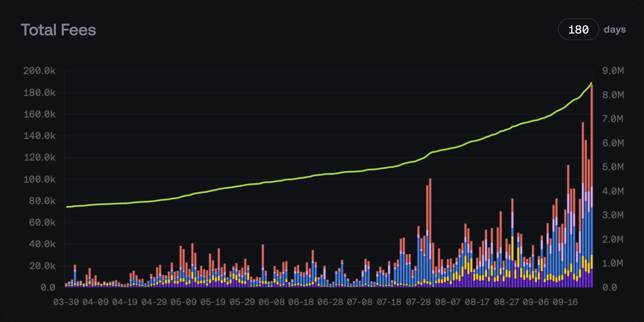The width and height of the screenshot is (644, 322).
Task: Click the green cumulative line's final point
Action: pyautogui.click(x=591, y=83)
